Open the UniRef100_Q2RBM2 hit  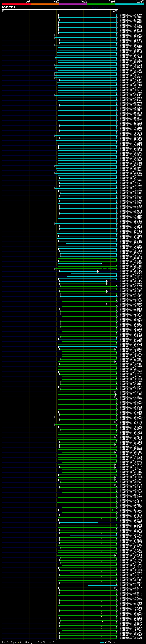(131, 264)
